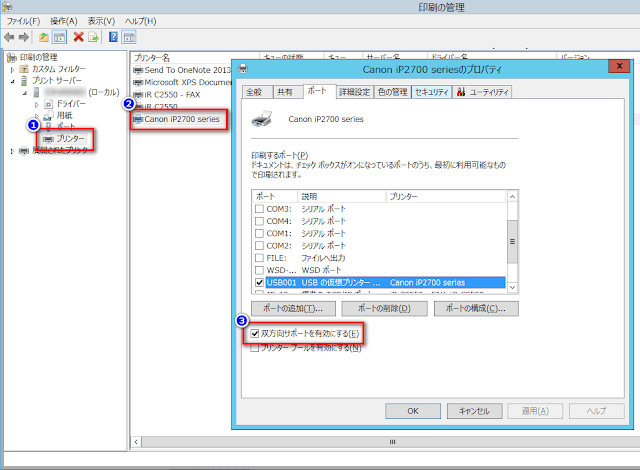Screen dimensions: 640x470
Task: Check the COM4: port checkbox
Action: point(259,221)
